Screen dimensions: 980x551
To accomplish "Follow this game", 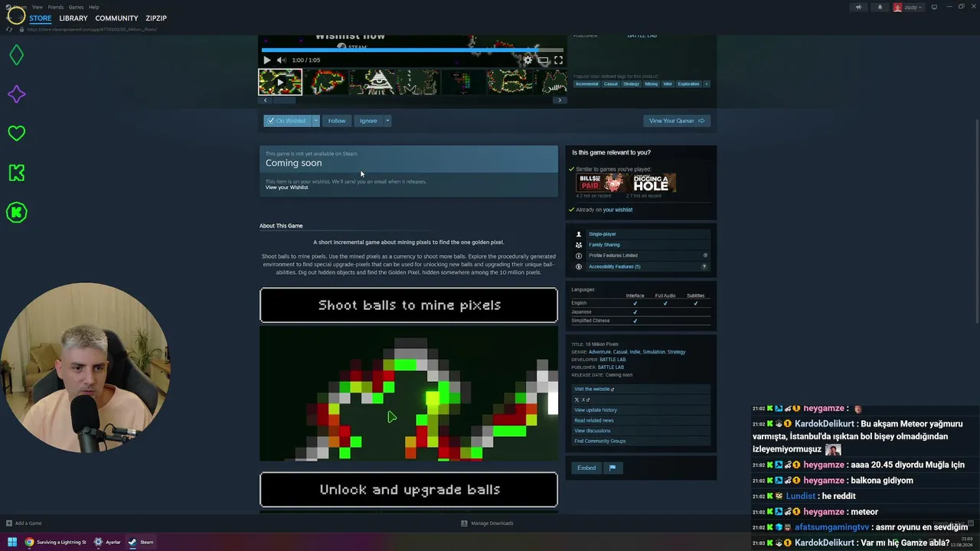I will (337, 121).
